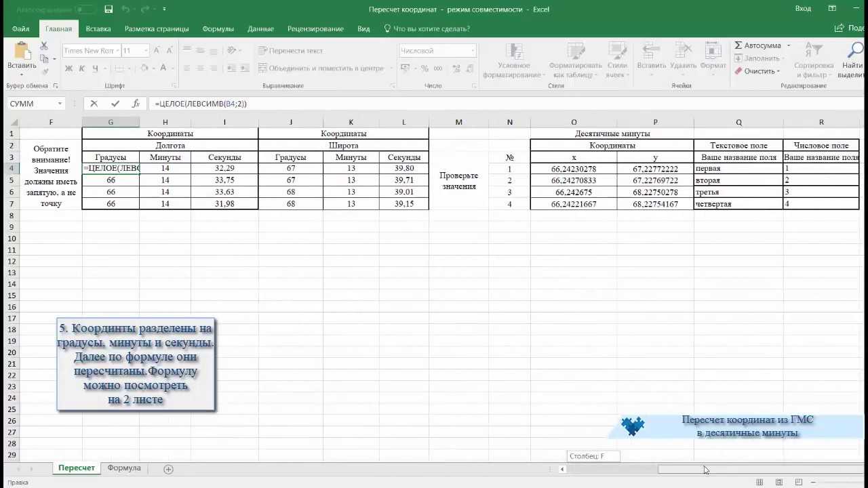Open Conditional Formatting (Условное форматирование)

tap(513, 60)
